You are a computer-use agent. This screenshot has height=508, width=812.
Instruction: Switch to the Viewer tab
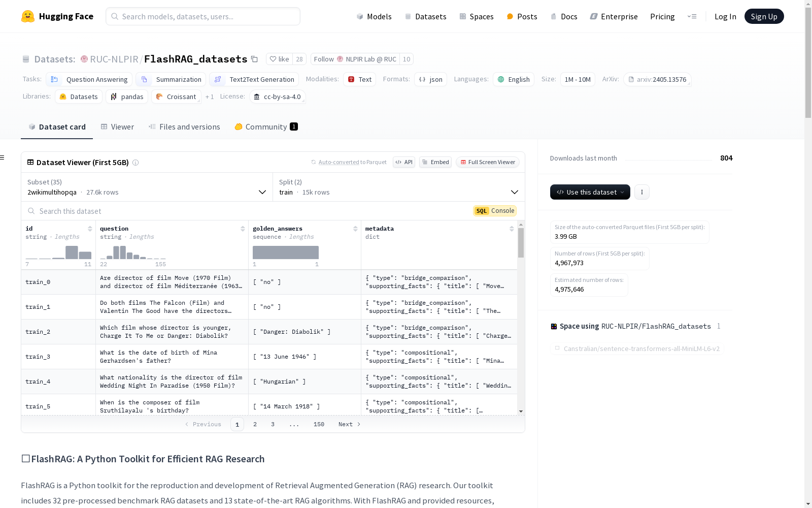[117, 127]
